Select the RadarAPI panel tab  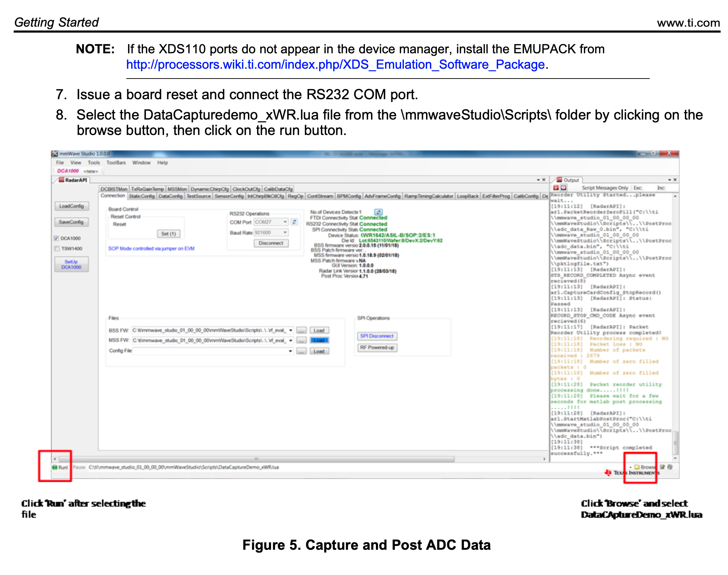73,180
